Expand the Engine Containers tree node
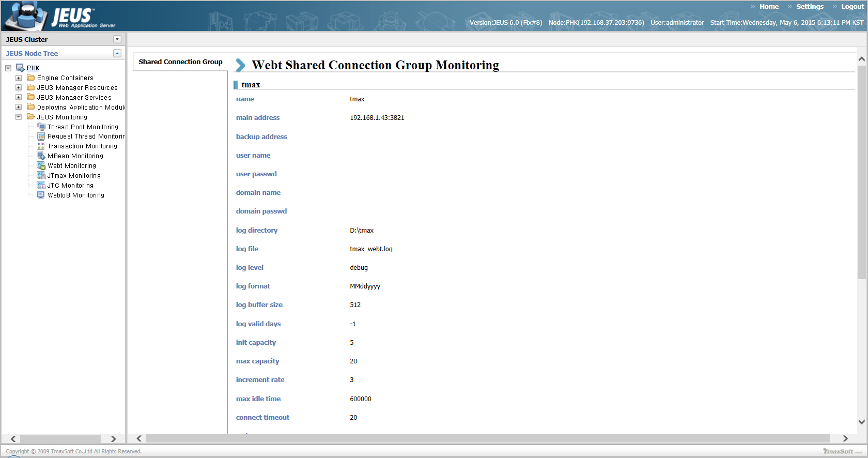Viewport: 868px width, 458px height. click(x=19, y=78)
